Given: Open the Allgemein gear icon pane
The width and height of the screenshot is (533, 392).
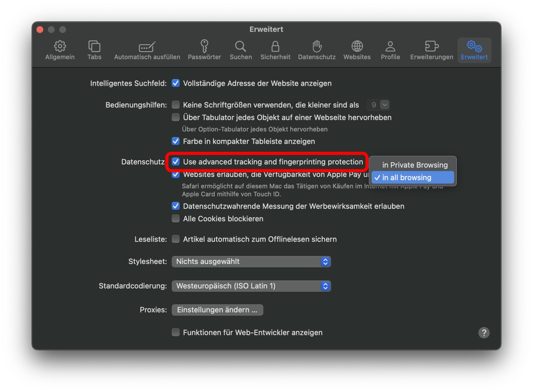Looking at the screenshot, I should click(x=60, y=50).
